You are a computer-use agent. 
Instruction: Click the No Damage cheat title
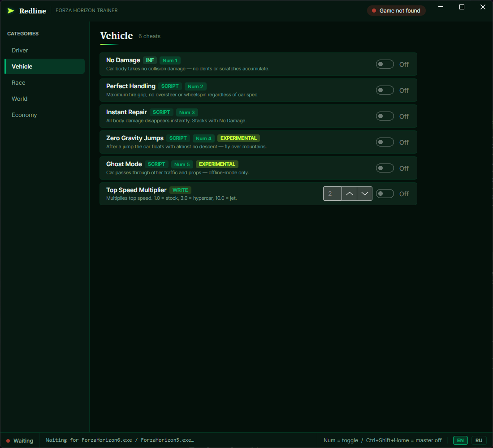123,60
